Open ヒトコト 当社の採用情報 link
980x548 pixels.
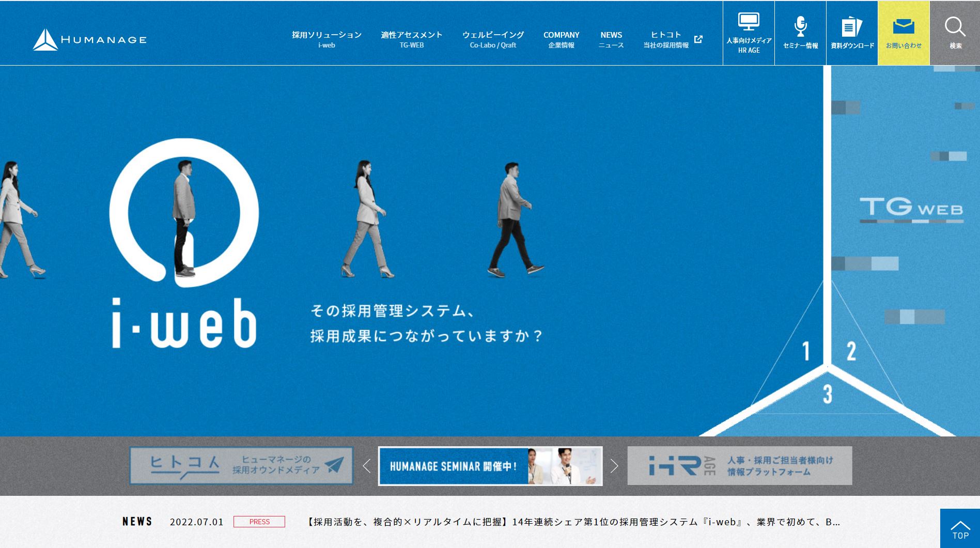pos(666,39)
